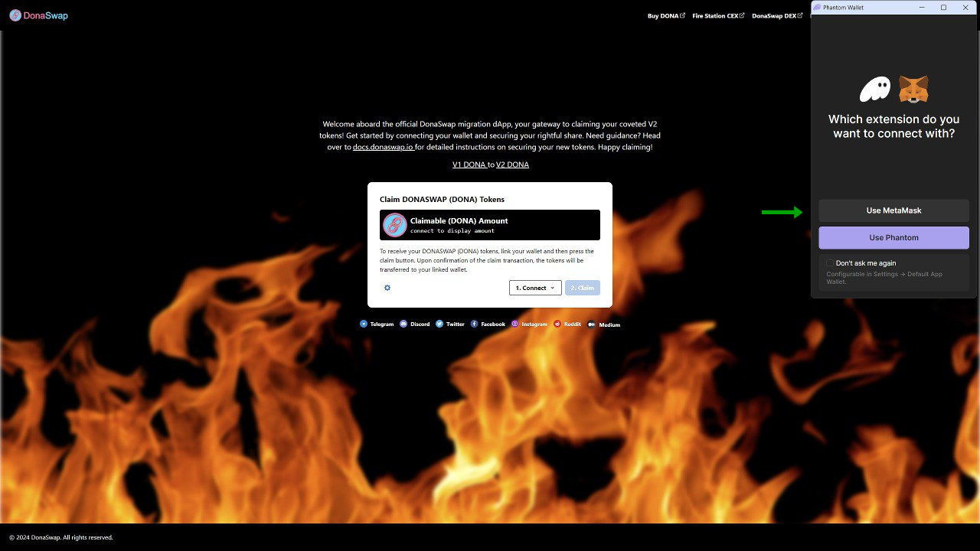This screenshot has height=551, width=980.
Task: Click the DonaSwap logo in header
Action: (x=38, y=15)
